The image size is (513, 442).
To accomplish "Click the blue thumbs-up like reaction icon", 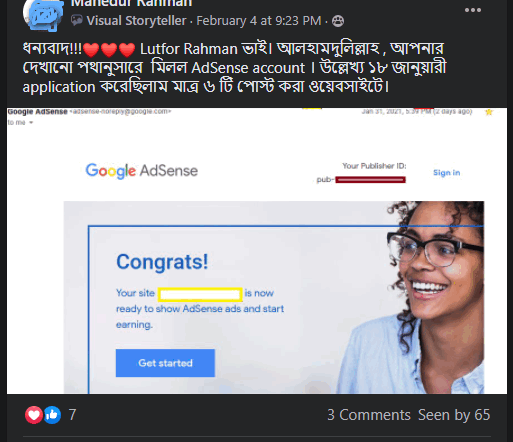I will pyautogui.click(x=52, y=415).
